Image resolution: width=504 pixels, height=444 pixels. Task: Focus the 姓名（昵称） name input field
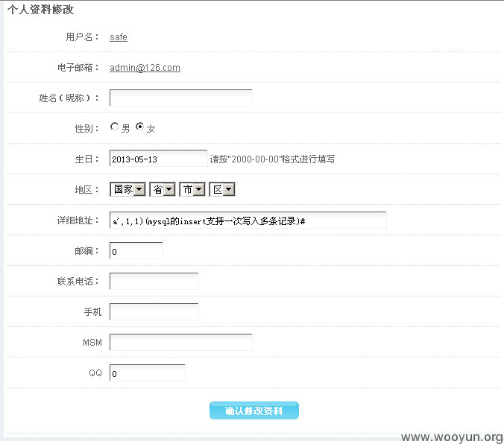pos(181,98)
